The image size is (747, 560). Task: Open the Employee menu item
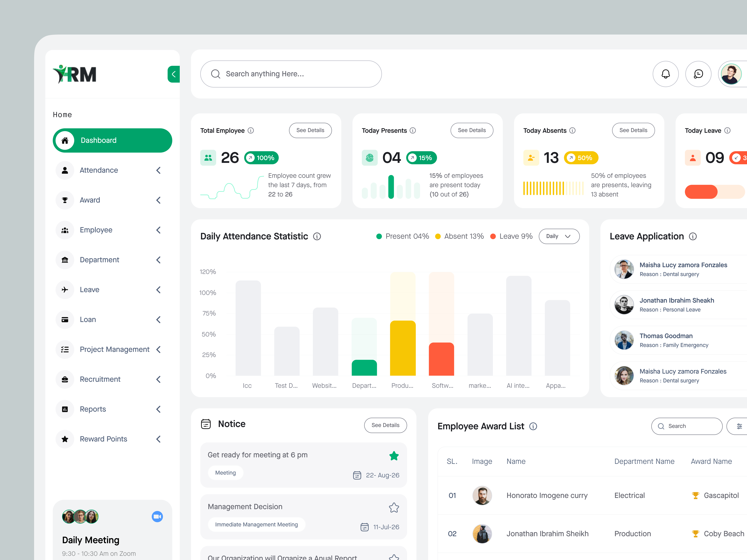tap(113, 230)
